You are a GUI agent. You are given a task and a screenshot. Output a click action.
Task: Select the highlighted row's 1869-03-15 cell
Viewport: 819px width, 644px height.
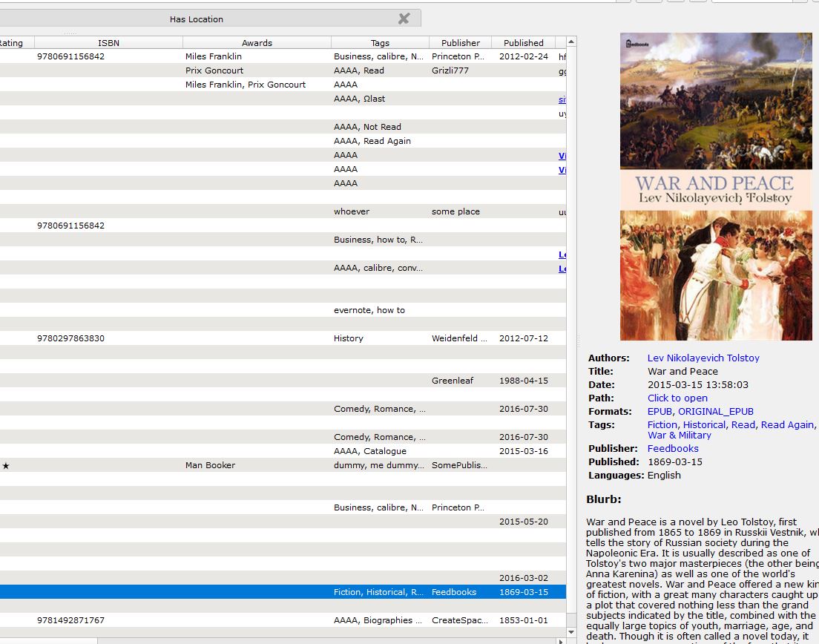pyautogui.click(x=523, y=592)
